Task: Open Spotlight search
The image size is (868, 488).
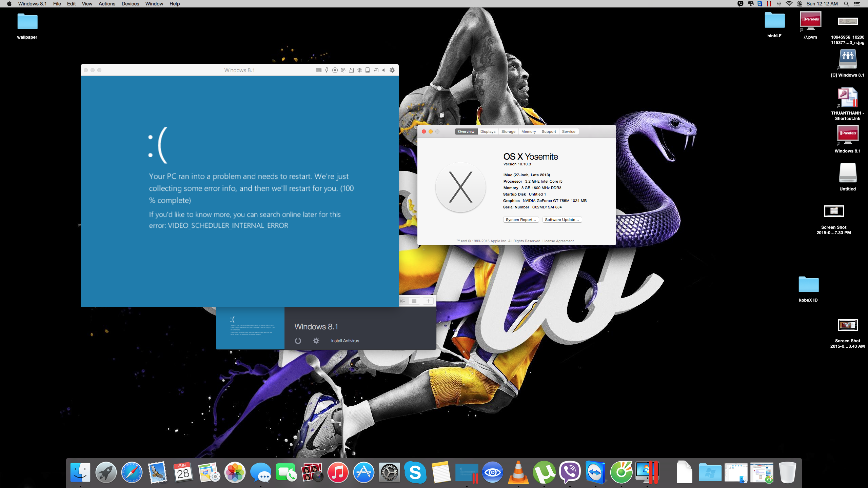Action: [846, 4]
